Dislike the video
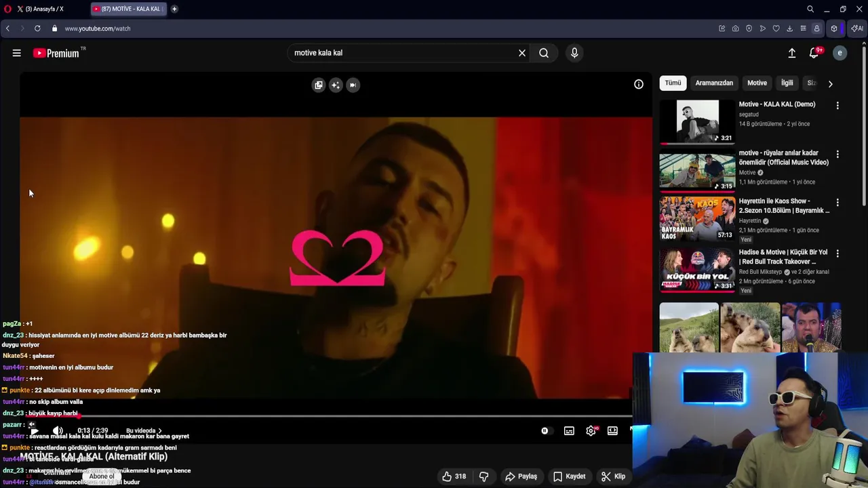 tap(484, 476)
